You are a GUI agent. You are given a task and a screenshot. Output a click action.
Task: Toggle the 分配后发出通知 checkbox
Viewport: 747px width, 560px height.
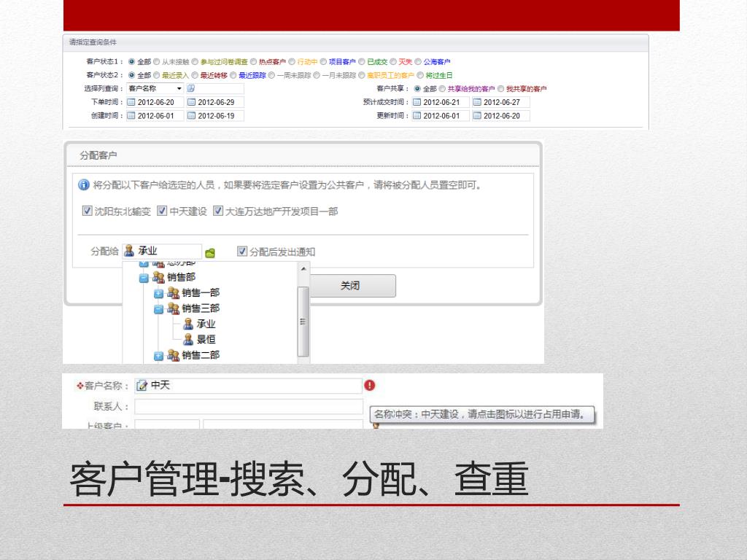(242, 251)
